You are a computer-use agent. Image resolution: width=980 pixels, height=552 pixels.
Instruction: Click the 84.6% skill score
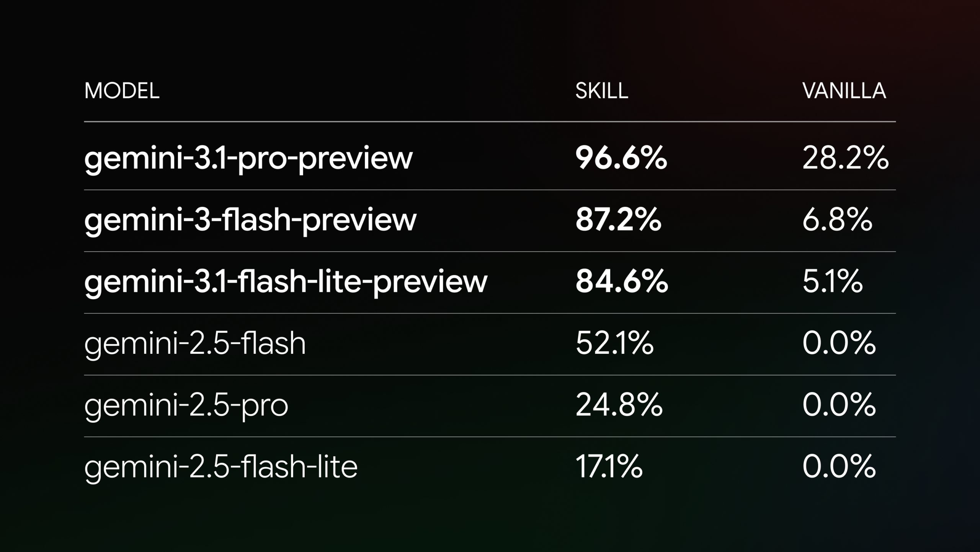pyautogui.click(x=622, y=282)
